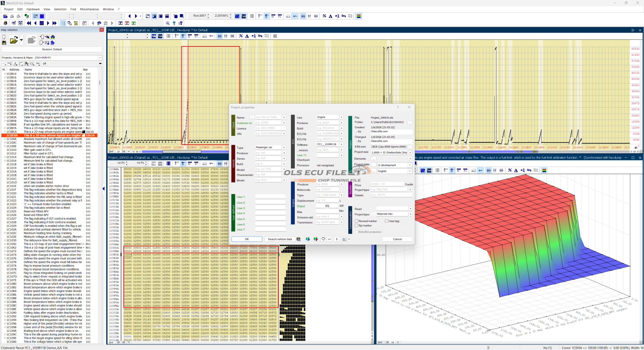Click the rainbow color scheme toolbar icon
Image resolution: width=644 pixels, height=350 pixels.
tap(359, 16)
